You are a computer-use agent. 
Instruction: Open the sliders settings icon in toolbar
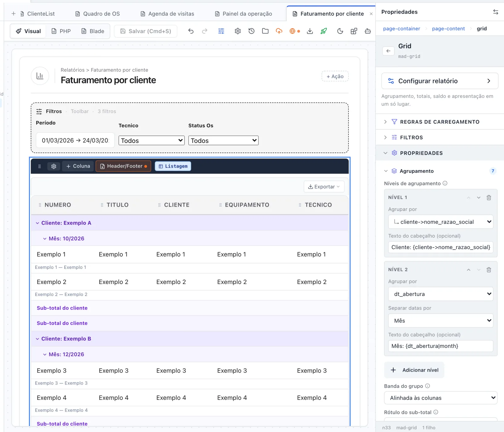point(221,31)
